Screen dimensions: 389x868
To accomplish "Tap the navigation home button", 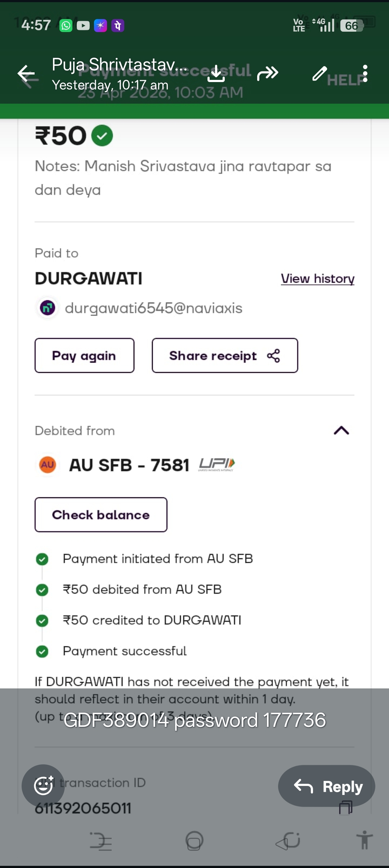I will 194,841.
